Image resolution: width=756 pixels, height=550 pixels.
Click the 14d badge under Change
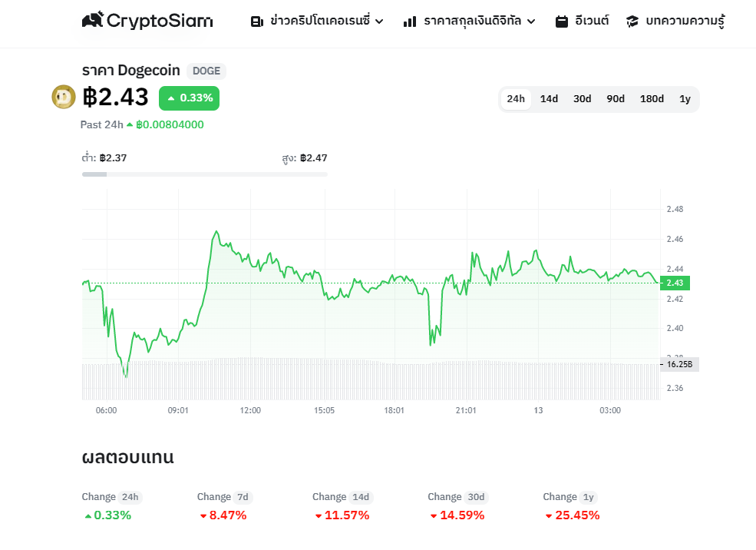coord(361,498)
